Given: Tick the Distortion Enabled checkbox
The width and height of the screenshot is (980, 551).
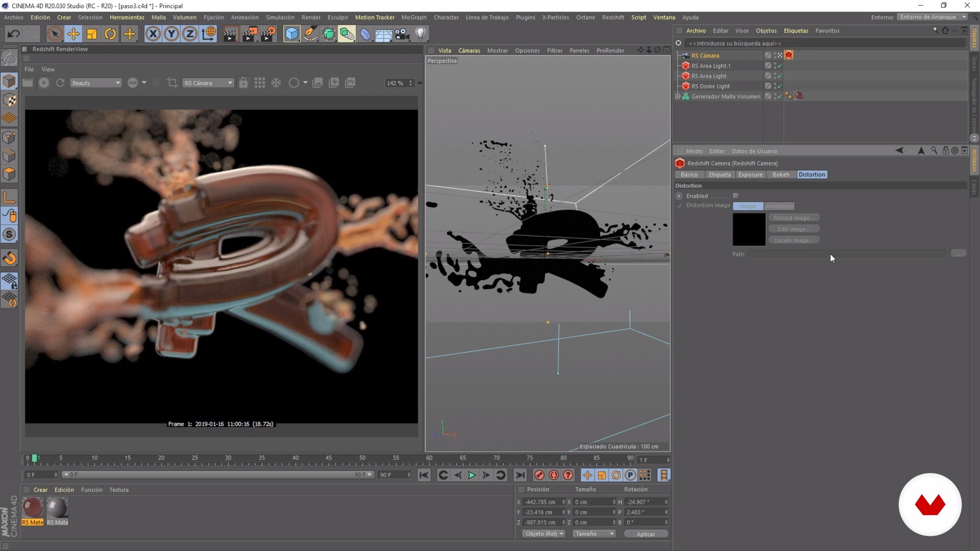Looking at the screenshot, I should click(736, 196).
